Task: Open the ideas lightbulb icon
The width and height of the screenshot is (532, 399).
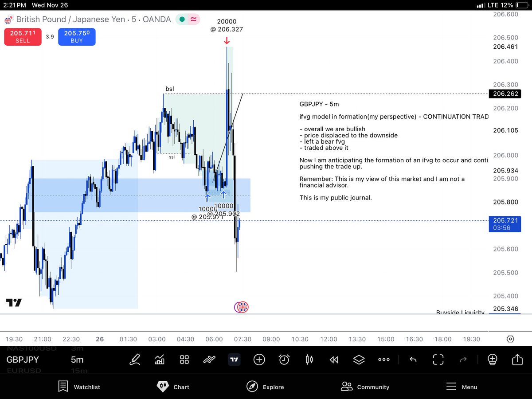Action: (x=493, y=360)
